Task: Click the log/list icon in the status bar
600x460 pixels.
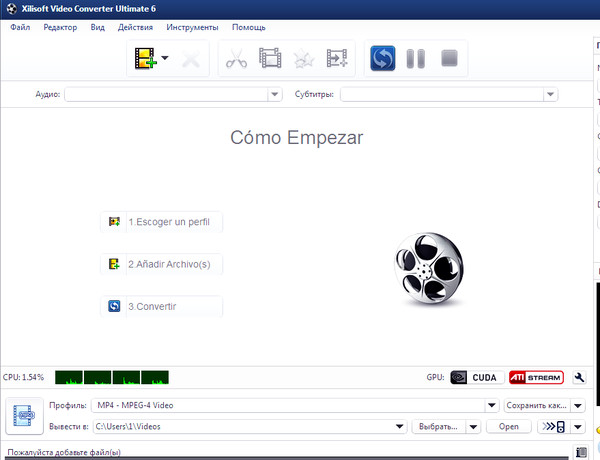Action: point(581,452)
